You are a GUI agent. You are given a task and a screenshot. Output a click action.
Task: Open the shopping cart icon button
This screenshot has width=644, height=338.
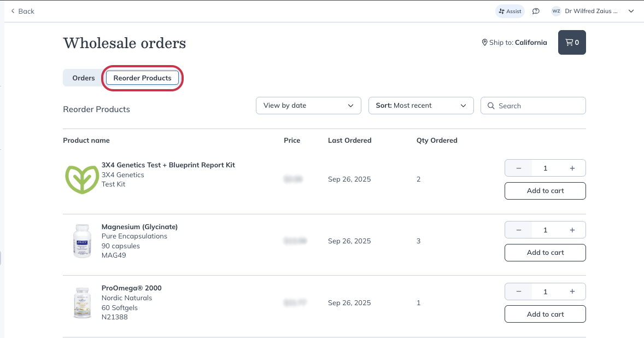pyautogui.click(x=572, y=42)
